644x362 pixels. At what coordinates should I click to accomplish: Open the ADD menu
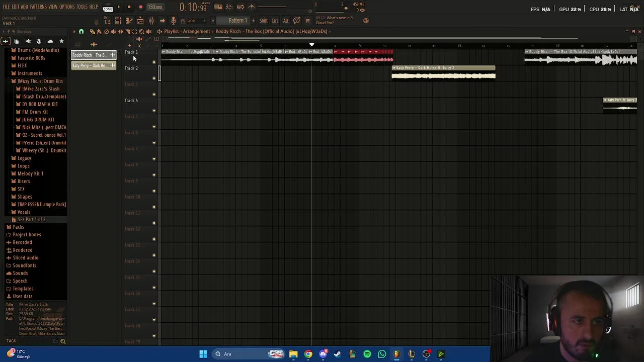24,7
